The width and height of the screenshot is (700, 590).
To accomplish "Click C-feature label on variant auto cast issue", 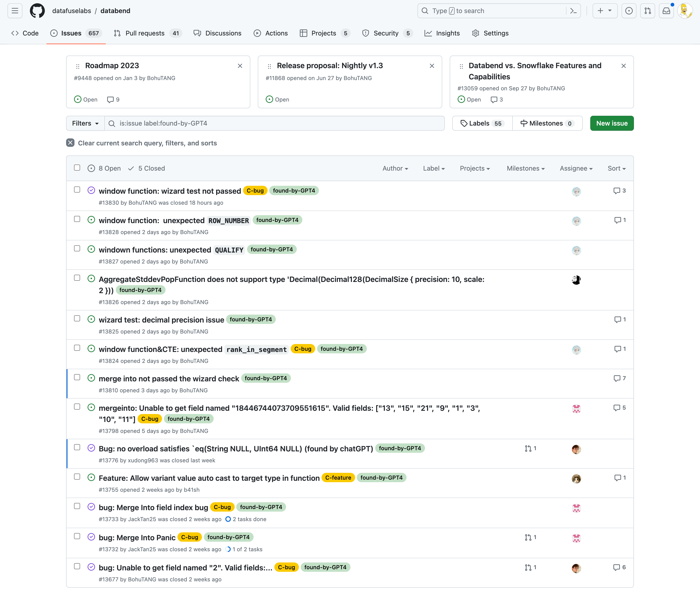I will tap(338, 478).
